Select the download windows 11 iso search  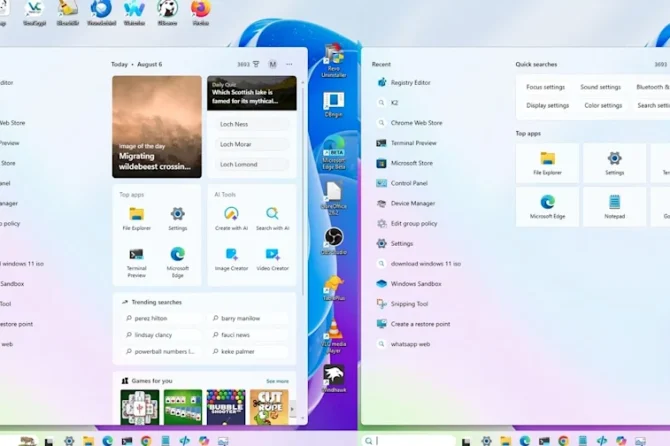pyautogui.click(x=419, y=264)
